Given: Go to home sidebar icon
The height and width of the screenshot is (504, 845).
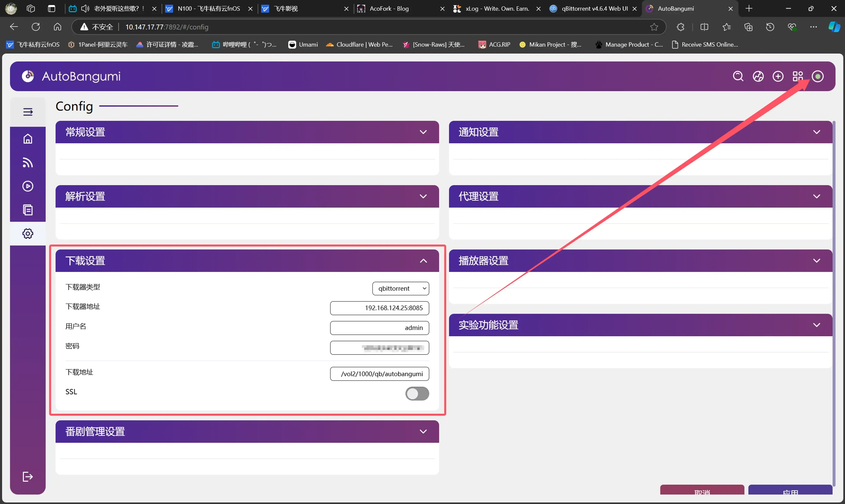Looking at the screenshot, I should point(28,139).
